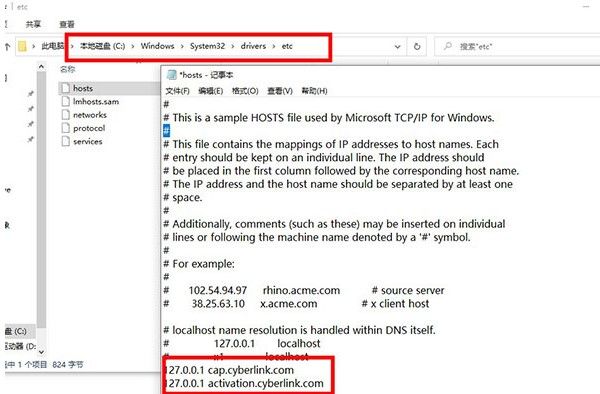Image resolution: width=600 pixels, height=394 pixels.
Task: Click the networks file icon
Action: click(x=66, y=115)
